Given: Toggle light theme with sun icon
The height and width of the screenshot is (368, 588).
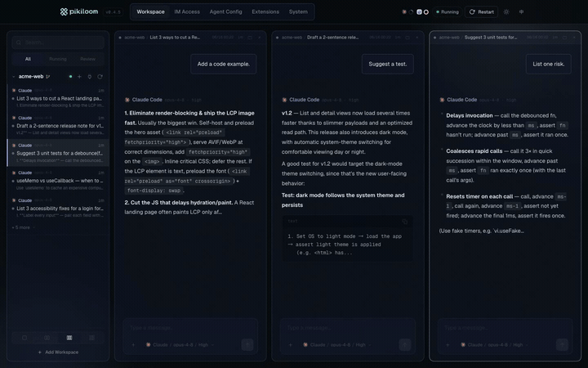Looking at the screenshot, I should [x=506, y=12].
